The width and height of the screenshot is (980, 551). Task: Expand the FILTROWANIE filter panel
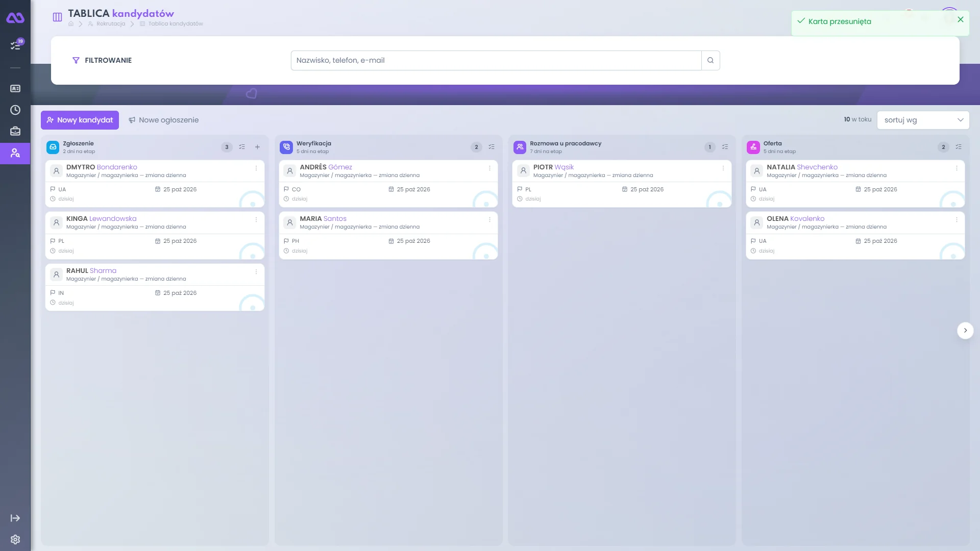click(102, 60)
